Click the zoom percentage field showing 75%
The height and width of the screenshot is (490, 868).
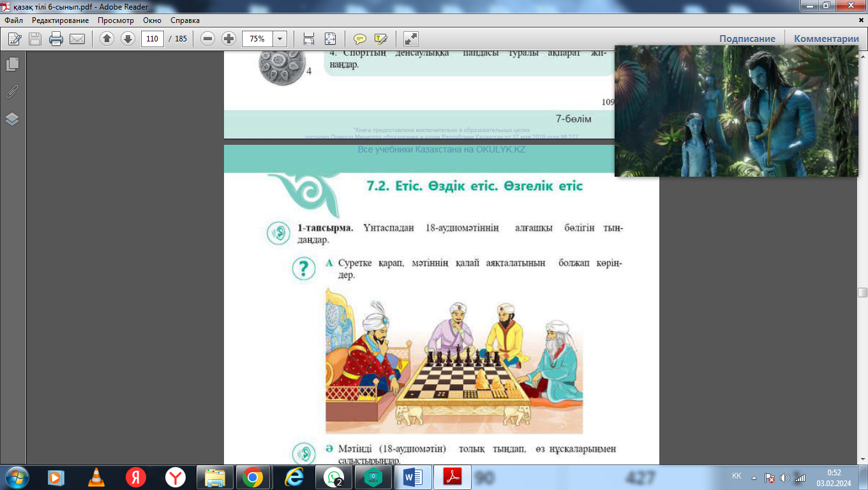257,39
